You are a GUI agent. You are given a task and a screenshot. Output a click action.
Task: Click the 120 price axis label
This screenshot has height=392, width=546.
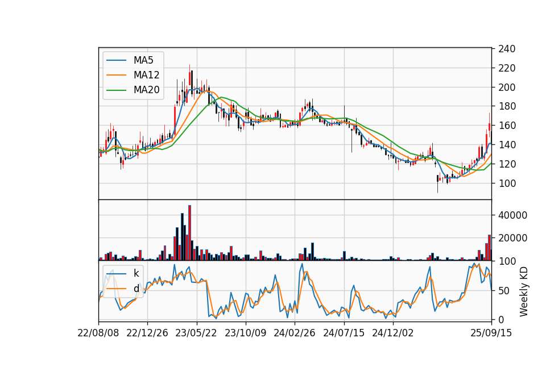(x=507, y=164)
